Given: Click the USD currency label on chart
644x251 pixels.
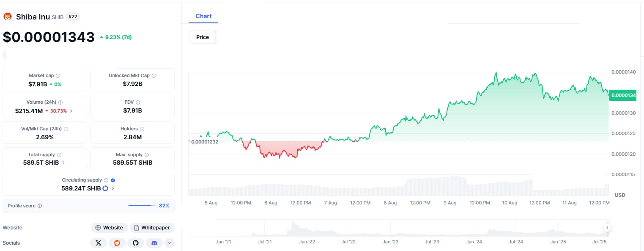Looking at the screenshot, I should point(620,195).
